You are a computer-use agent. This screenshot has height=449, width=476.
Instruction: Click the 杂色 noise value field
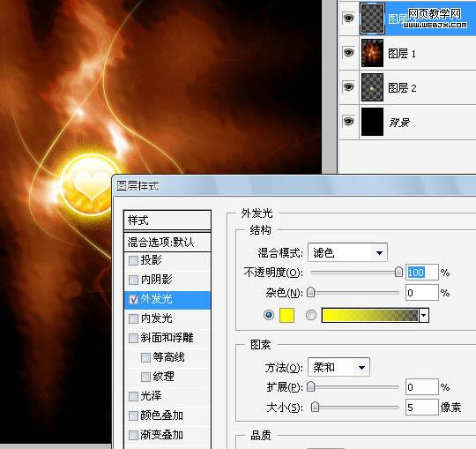tap(421, 293)
